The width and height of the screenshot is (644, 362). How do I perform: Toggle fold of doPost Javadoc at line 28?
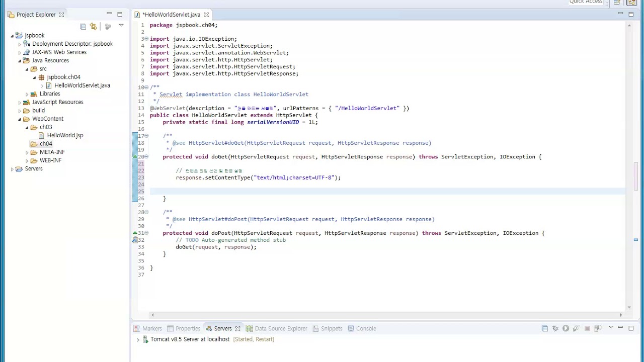146,212
